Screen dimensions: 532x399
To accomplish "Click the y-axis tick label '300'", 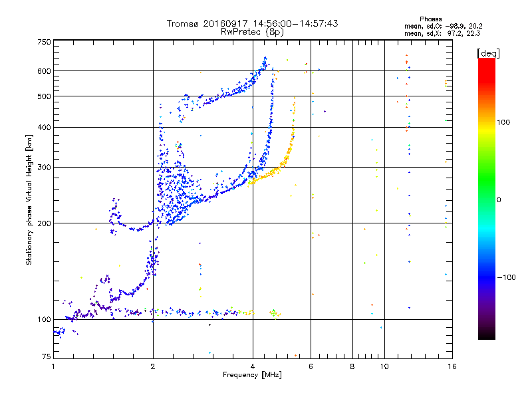I will 44,168.
